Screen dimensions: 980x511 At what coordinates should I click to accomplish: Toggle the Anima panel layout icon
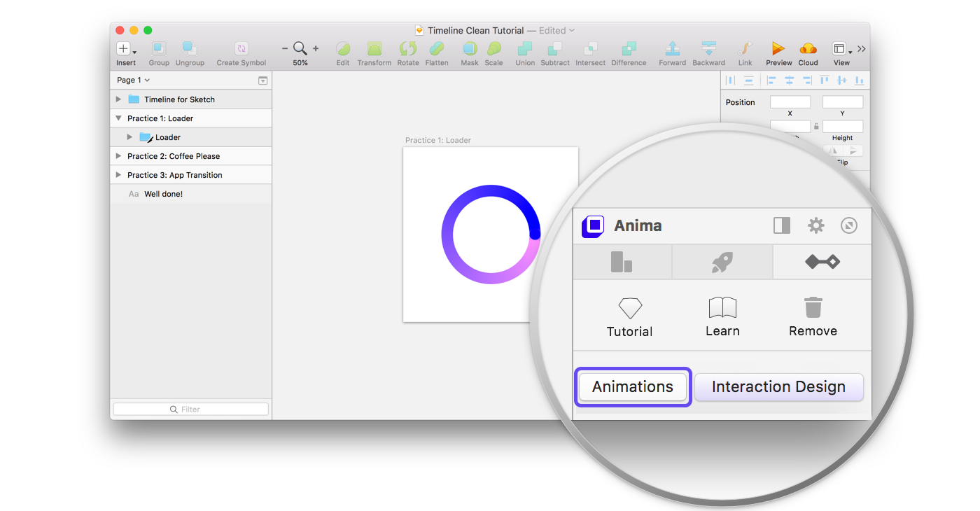tap(782, 225)
